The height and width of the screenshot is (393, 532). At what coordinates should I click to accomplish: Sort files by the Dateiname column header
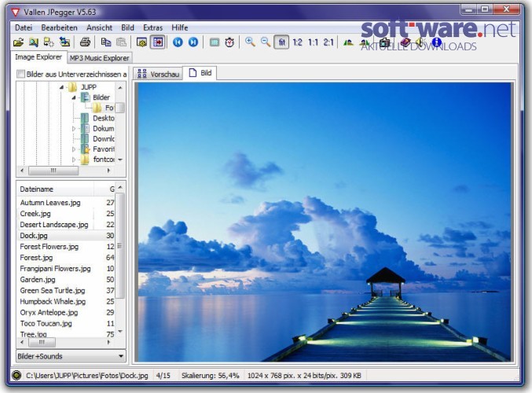55,189
